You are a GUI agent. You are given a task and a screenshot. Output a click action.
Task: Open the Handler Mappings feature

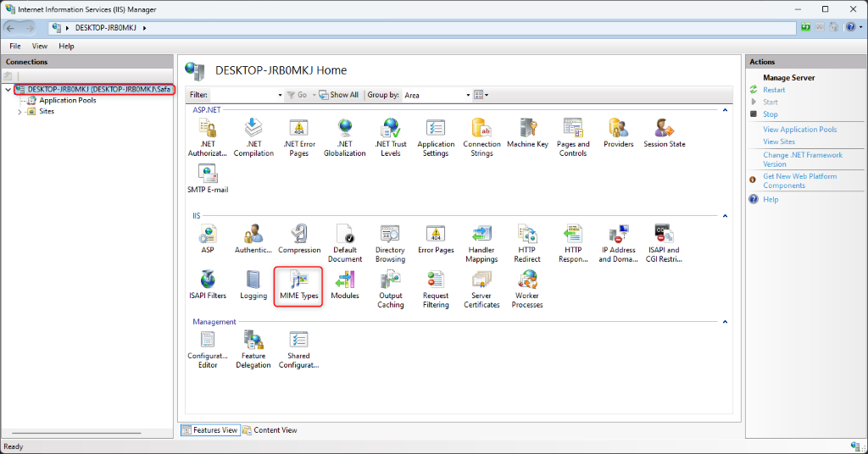(x=481, y=244)
